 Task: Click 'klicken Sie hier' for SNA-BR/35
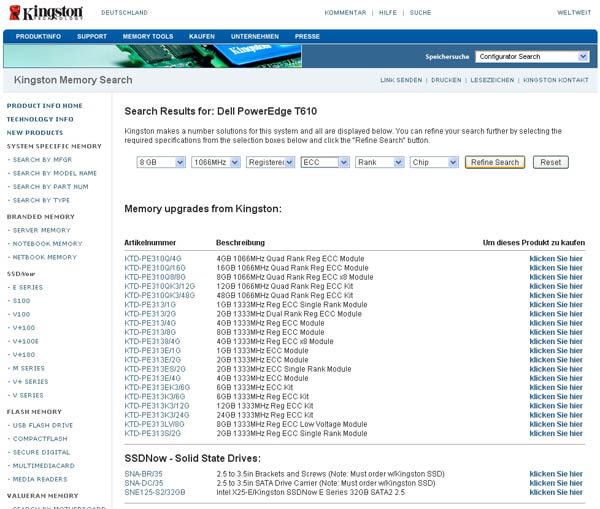coord(556,474)
